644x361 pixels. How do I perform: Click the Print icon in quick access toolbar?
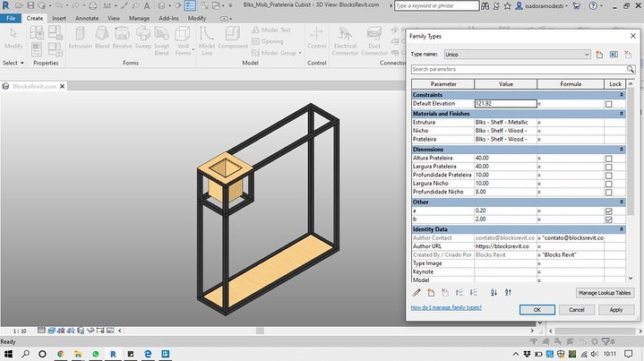[93, 5]
